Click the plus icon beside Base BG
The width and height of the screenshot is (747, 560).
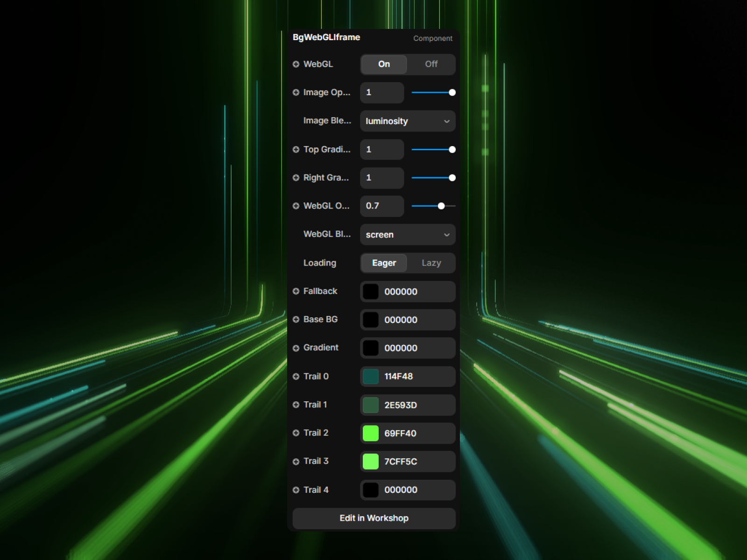(x=296, y=320)
